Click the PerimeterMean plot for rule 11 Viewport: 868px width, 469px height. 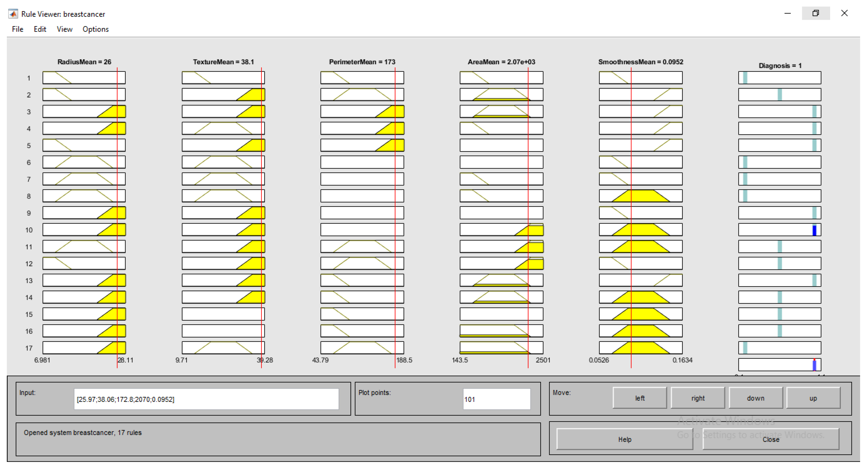[x=362, y=246]
